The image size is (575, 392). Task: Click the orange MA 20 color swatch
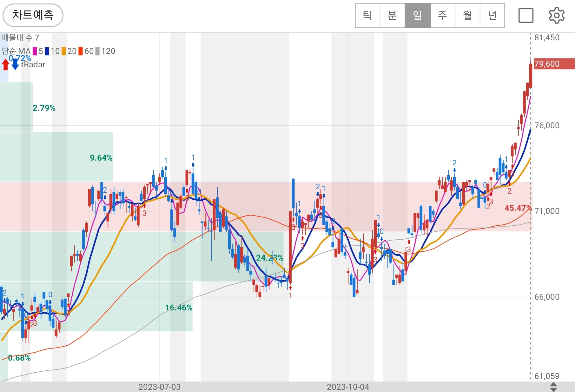coord(64,51)
